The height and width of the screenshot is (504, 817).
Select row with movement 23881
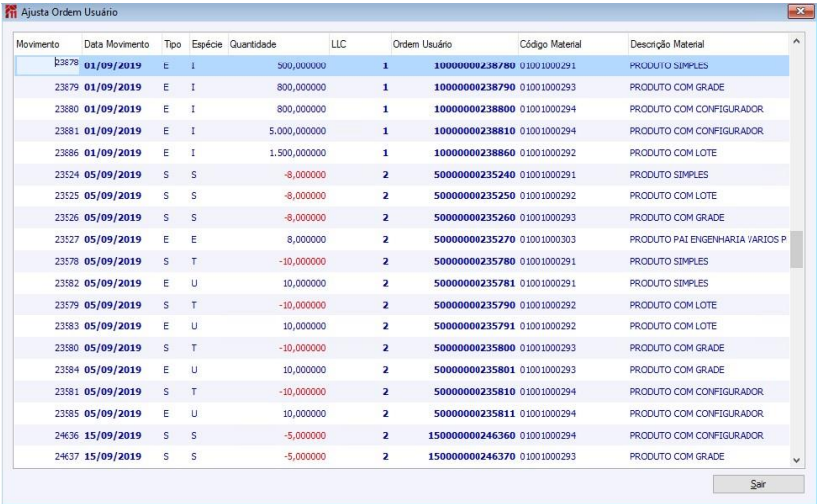tap(401, 131)
